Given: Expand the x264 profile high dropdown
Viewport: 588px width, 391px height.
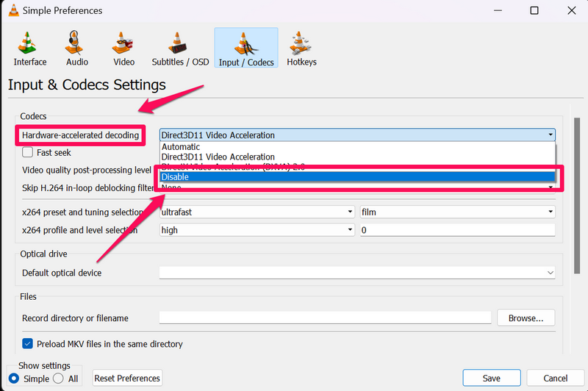Looking at the screenshot, I should click(x=257, y=230).
